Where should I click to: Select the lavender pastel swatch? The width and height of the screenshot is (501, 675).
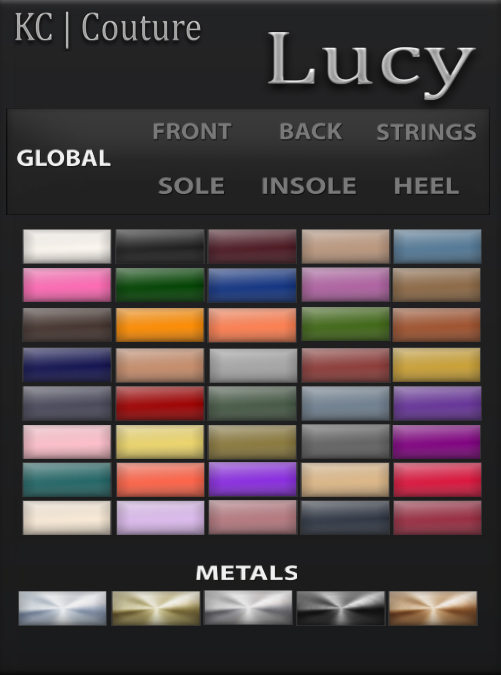tap(160, 517)
